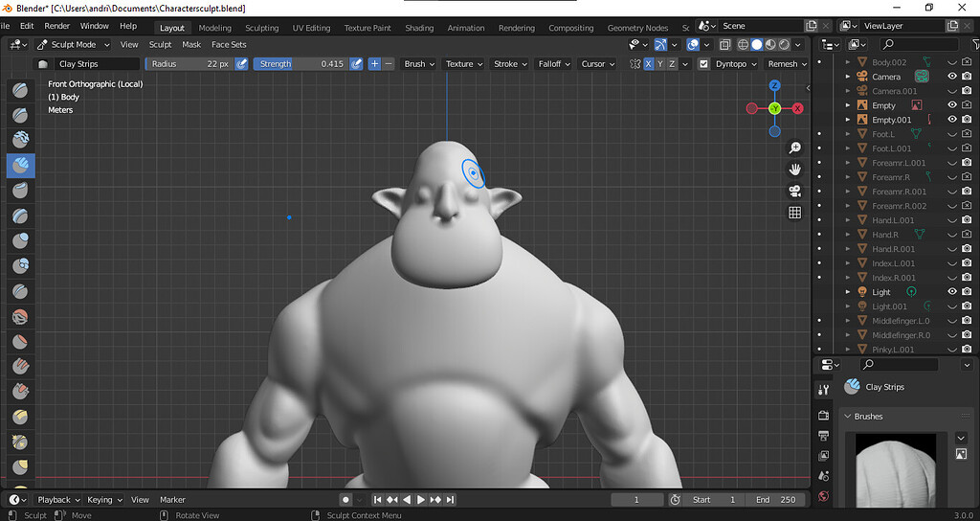The image size is (980, 521).
Task: Toggle Z axis symmetry
Action: coord(672,64)
